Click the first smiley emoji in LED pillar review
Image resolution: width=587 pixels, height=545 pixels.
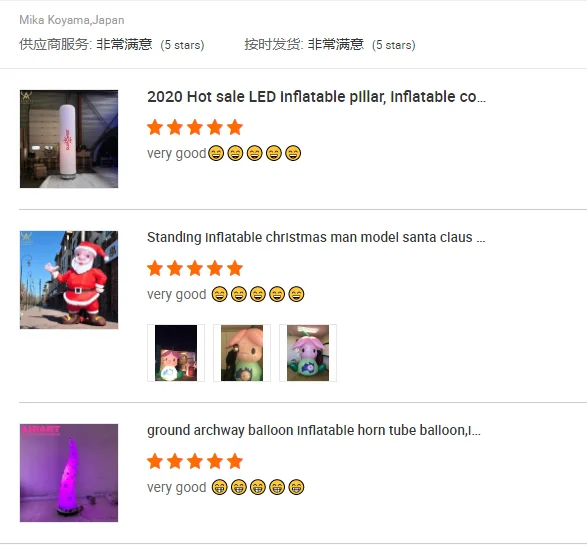pos(216,153)
